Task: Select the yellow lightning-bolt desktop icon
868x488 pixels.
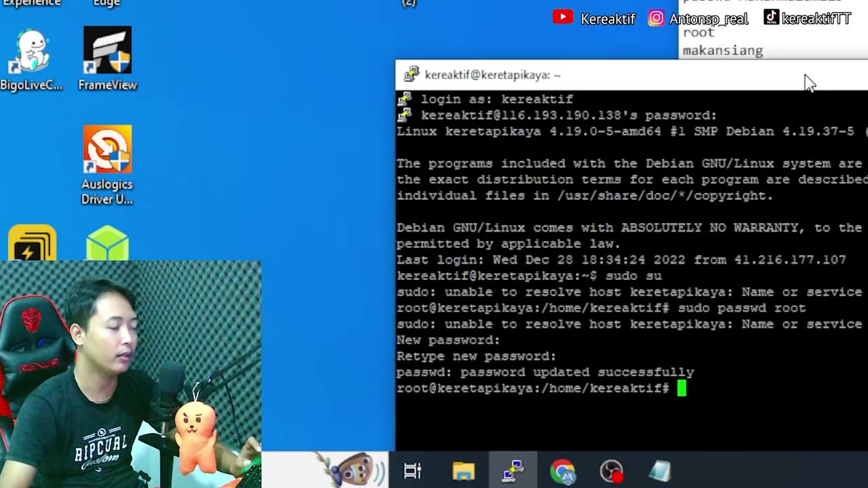Action: [32, 243]
